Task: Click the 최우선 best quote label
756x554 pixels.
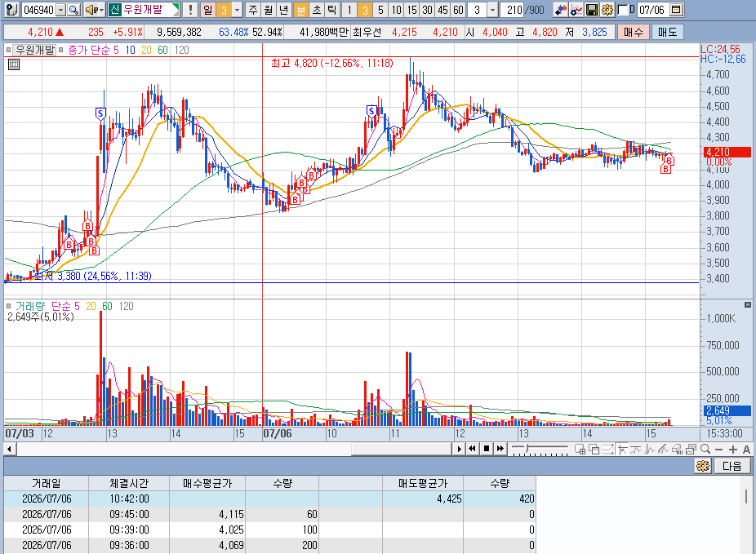Action: [367, 33]
